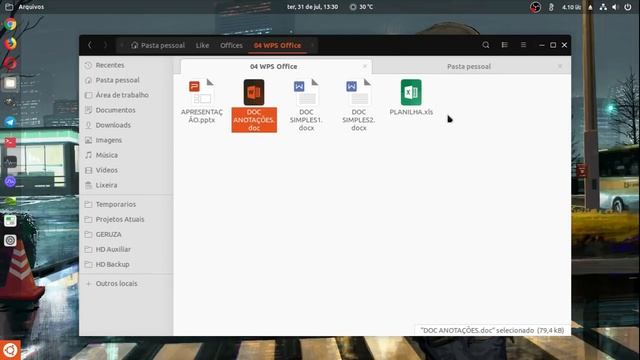Click 04 WPS Office path bar segment
640x360 pixels.
click(278, 45)
